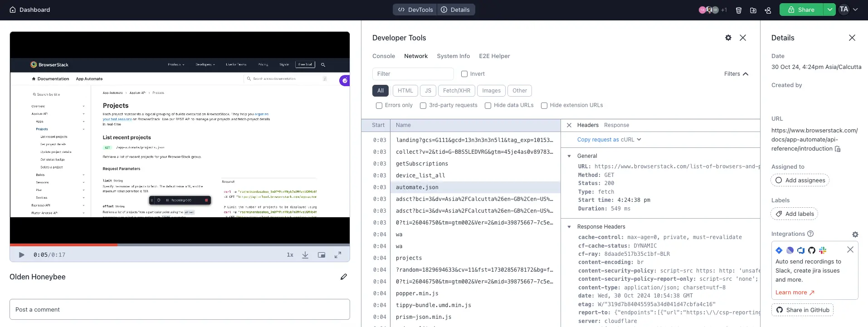Collapse the Response Headers section

coord(569,227)
